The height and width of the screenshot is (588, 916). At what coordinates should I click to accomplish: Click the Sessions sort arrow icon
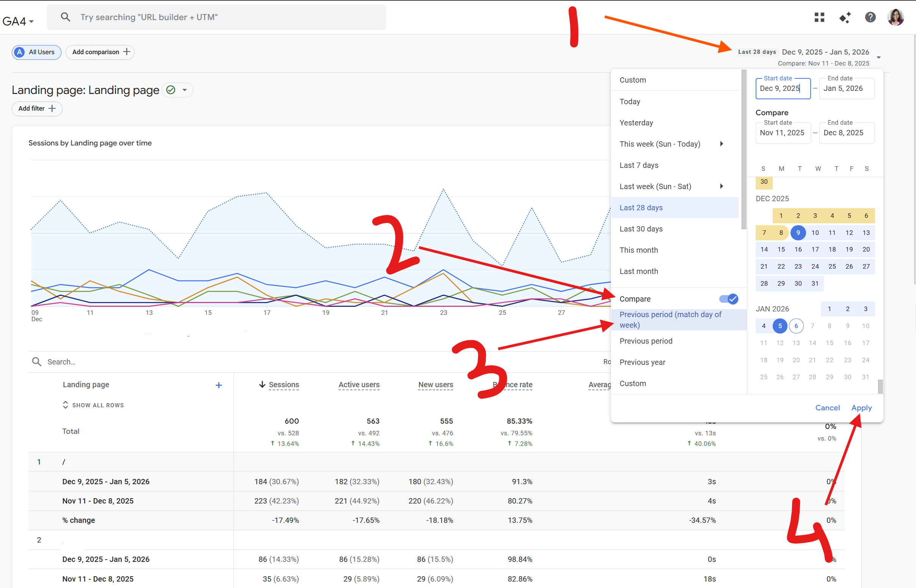tap(262, 384)
